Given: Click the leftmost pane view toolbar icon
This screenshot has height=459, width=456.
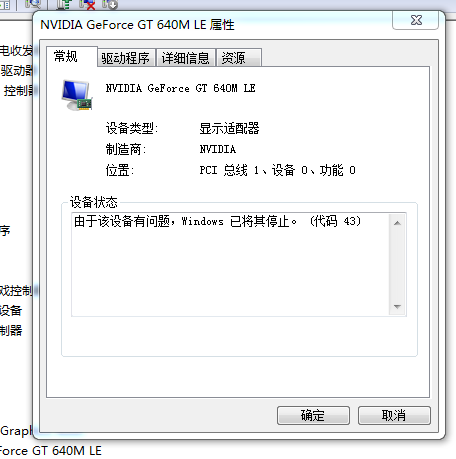Looking at the screenshot, I should pyautogui.click(x=5, y=4).
